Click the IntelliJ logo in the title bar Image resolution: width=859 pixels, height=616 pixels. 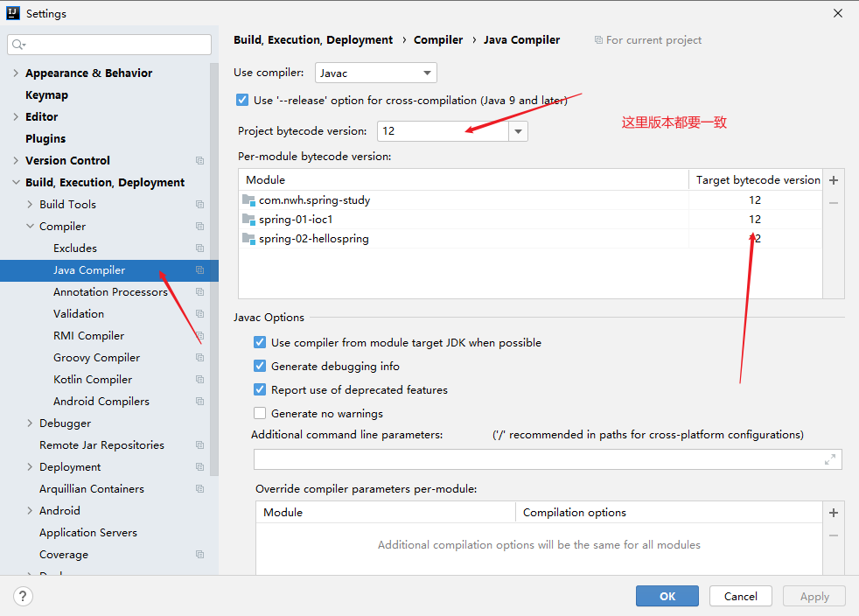(13, 13)
